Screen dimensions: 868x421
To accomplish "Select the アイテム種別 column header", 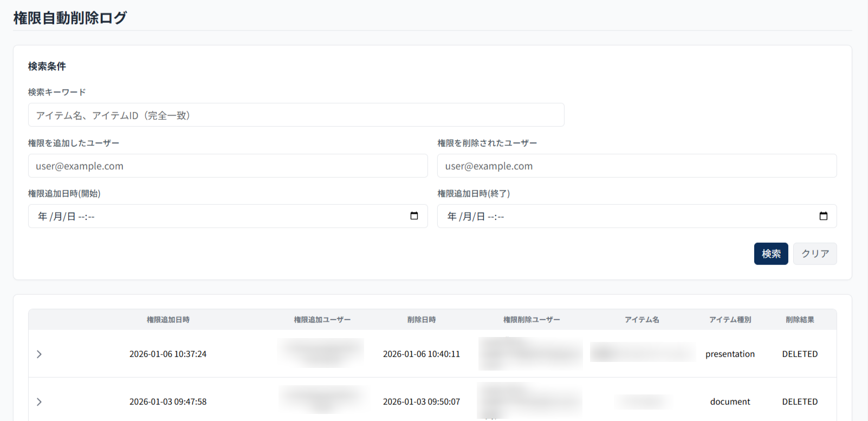I will coord(730,320).
